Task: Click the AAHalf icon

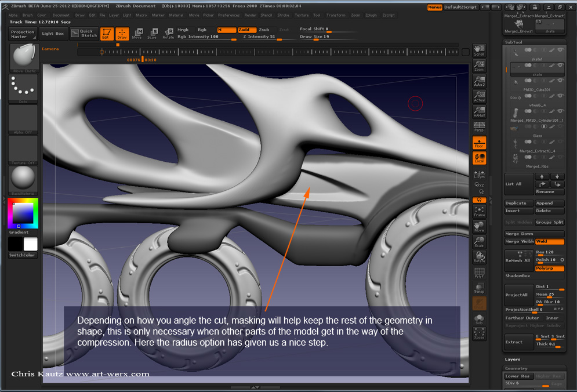Action: [x=479, y=112]
